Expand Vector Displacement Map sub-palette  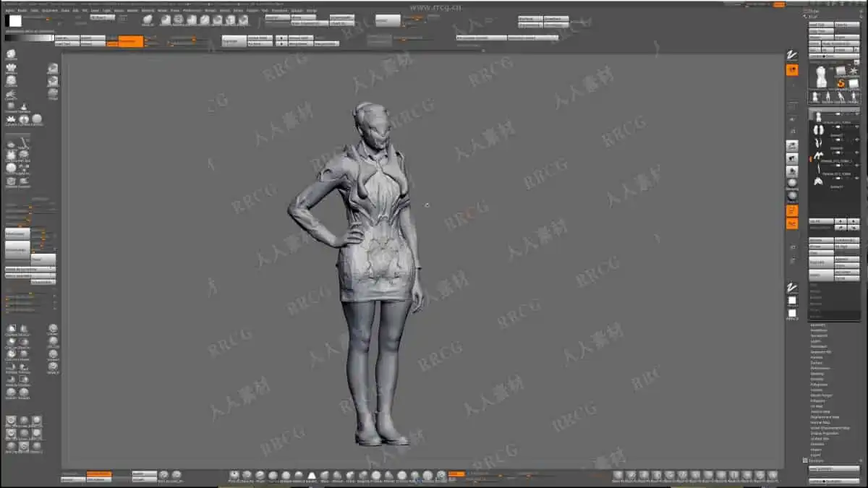[x=830, y=428]
